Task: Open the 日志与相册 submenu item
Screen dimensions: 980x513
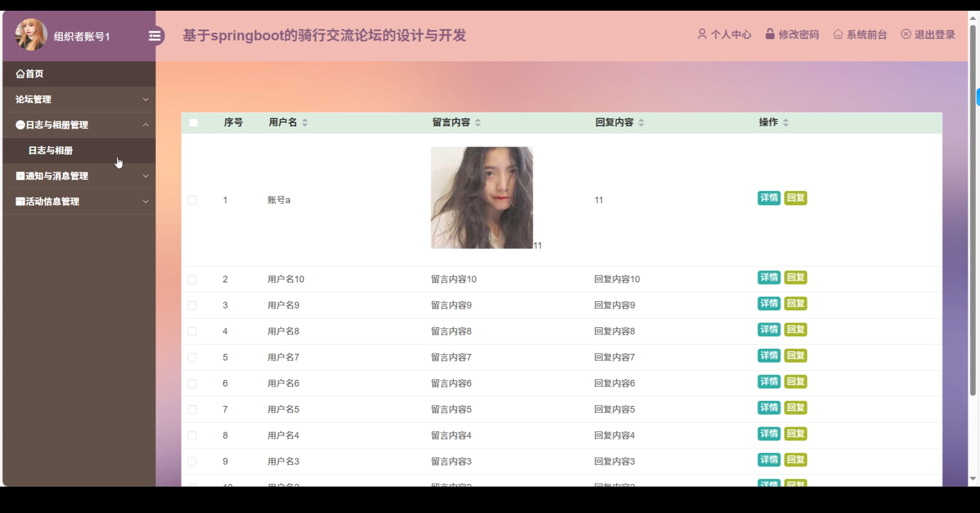Action: point(51,150)
